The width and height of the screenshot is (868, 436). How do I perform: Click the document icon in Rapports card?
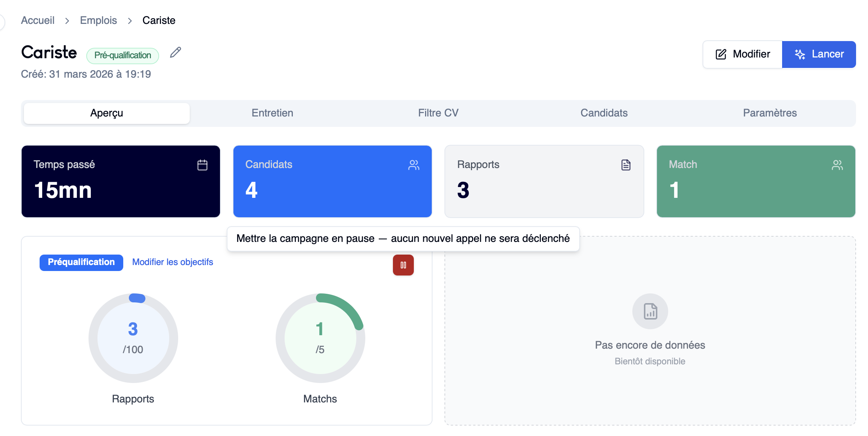click(x=626, y=165)
